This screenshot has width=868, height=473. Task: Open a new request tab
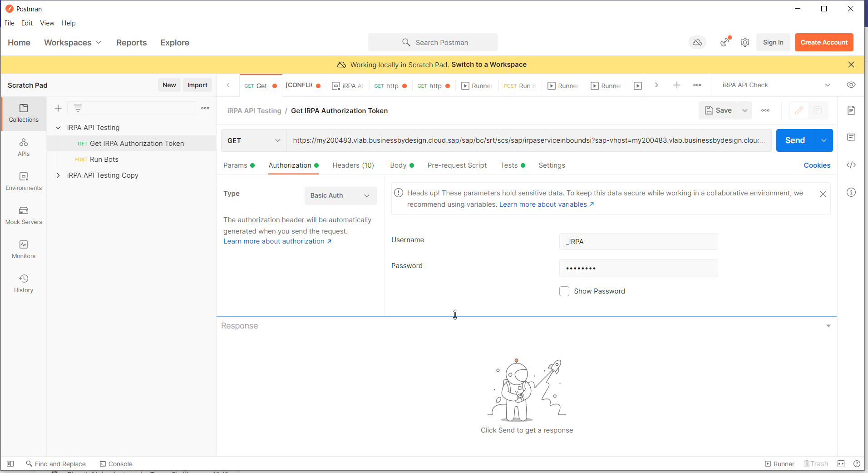coord(677,85)
